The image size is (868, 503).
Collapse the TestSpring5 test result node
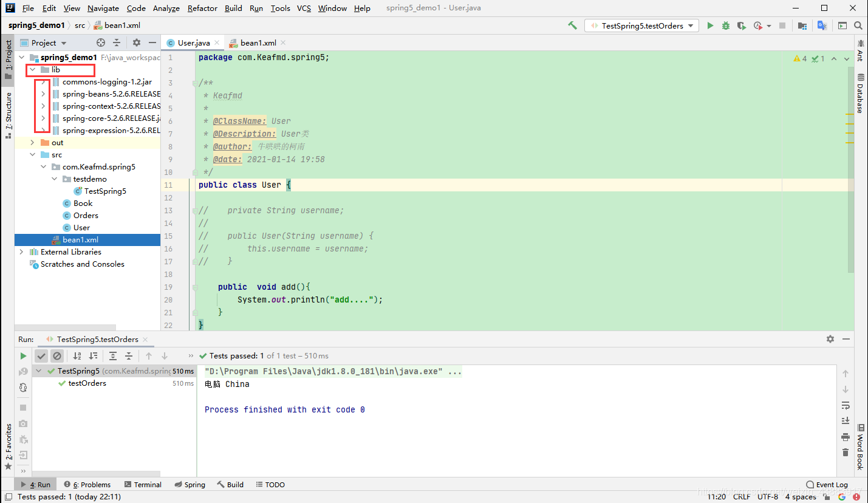(39, 371)
